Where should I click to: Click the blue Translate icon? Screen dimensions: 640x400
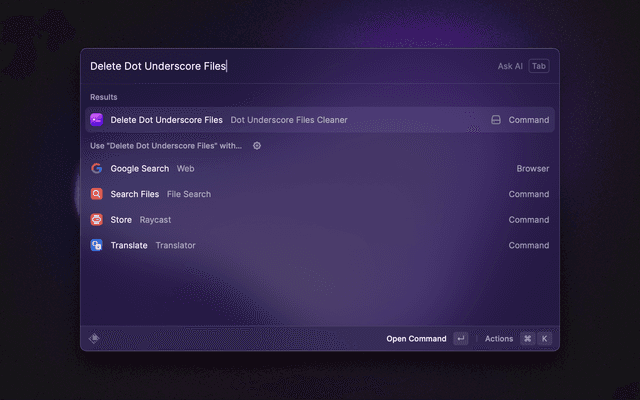point(97,245)
